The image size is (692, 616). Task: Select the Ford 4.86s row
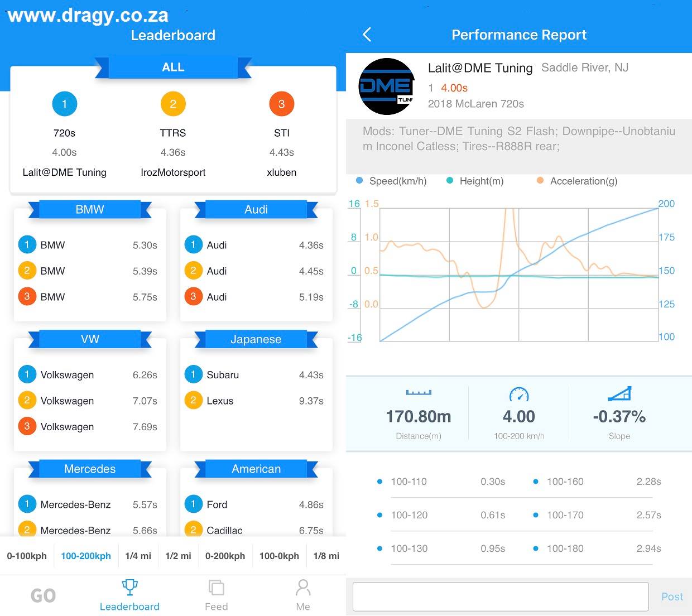pos(254,504)
